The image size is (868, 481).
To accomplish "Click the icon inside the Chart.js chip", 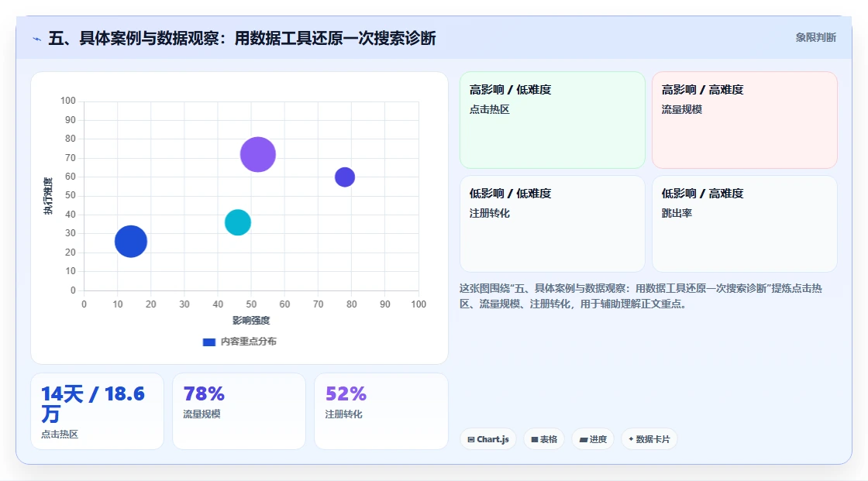I will pos(471,439).
